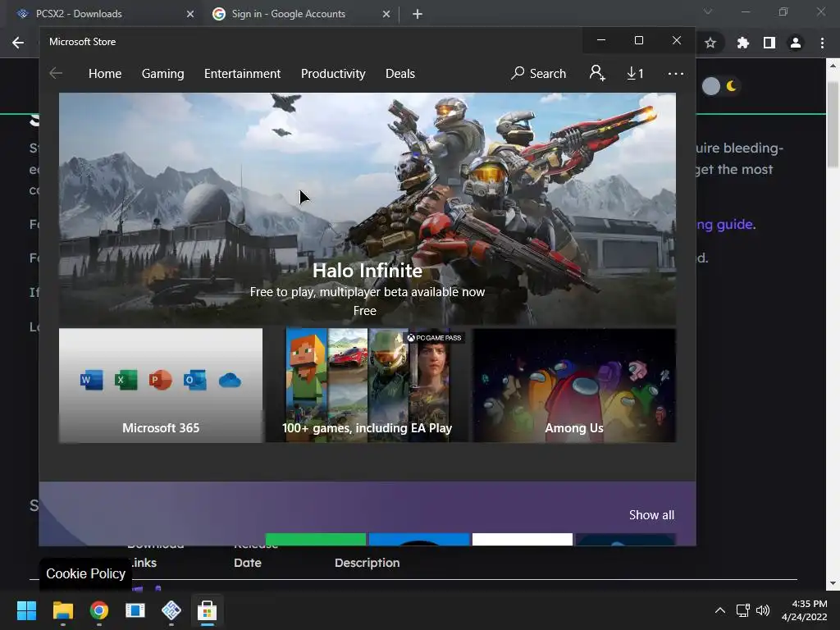Open the Halo Infinite banner
The image size is (840, 630).
click(367, 209)
